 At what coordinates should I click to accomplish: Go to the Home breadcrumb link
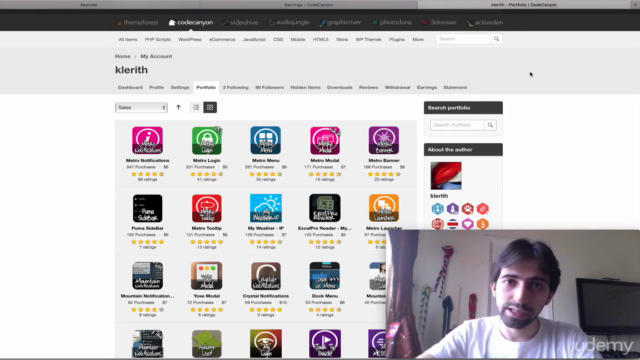click(x=122, y=56)
